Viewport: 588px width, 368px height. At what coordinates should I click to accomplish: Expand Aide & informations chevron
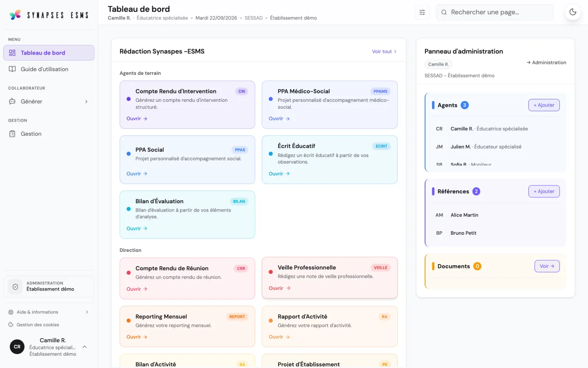click(x=87, y=312)
